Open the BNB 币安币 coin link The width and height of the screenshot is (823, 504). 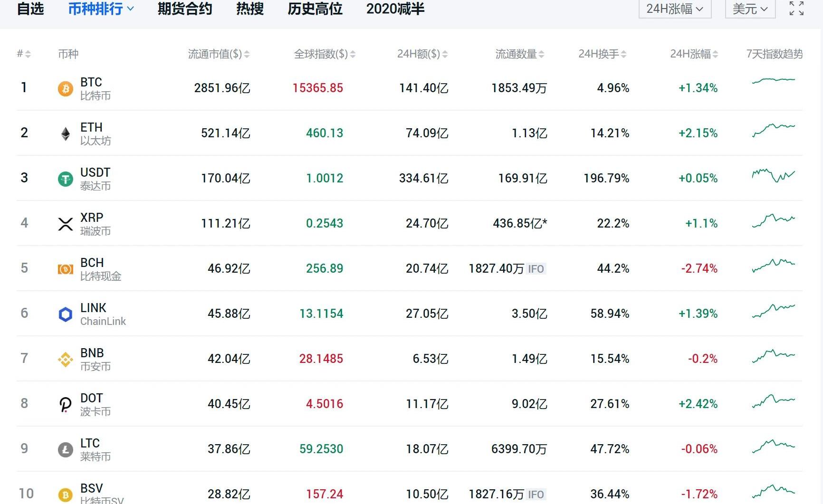pyautogui.click(x=96, y=359)
